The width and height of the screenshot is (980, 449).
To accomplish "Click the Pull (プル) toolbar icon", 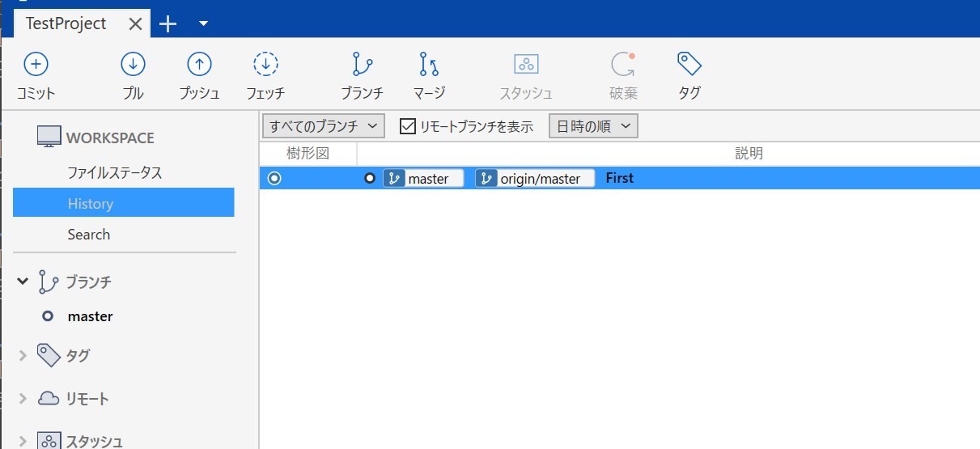I will point(133,64).
